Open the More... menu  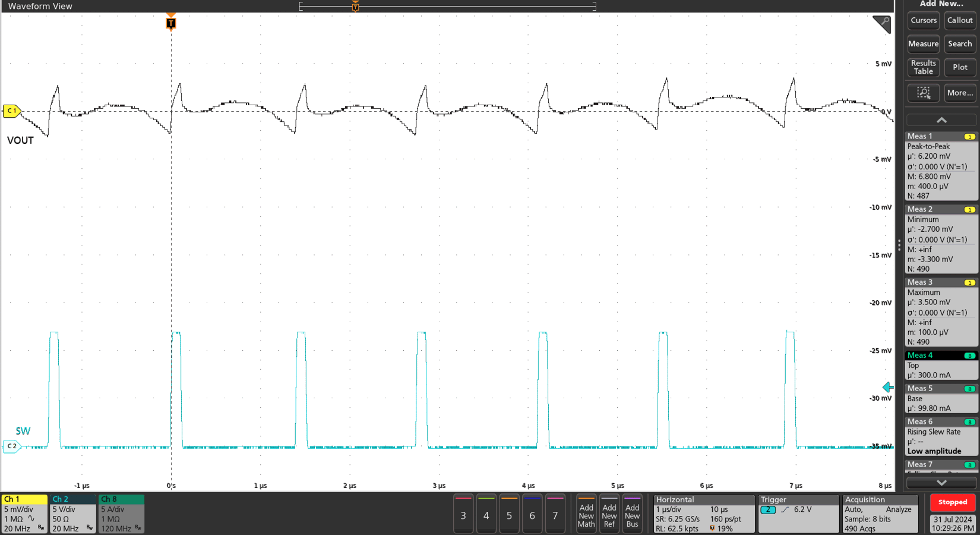(x=960, y=93)
